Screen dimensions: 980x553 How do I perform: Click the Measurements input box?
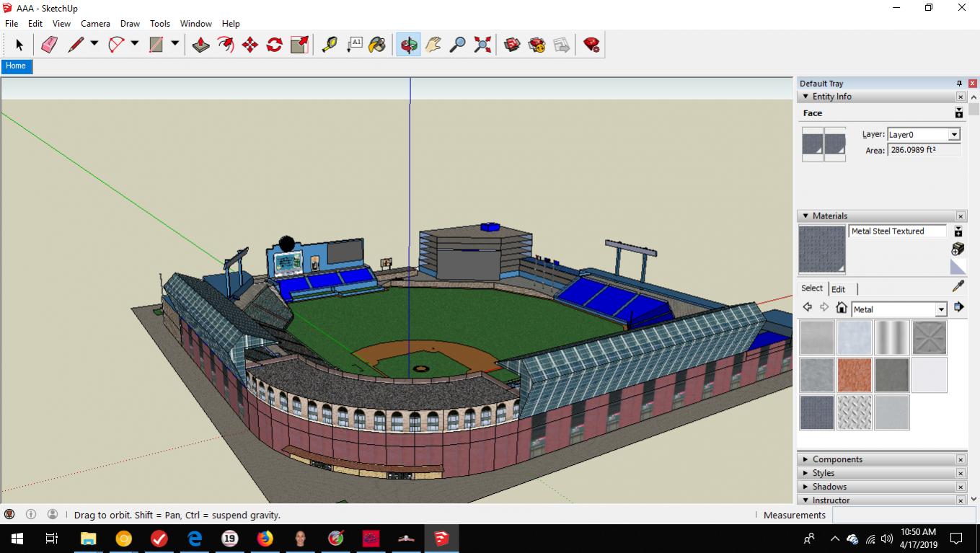coord(904,515)
